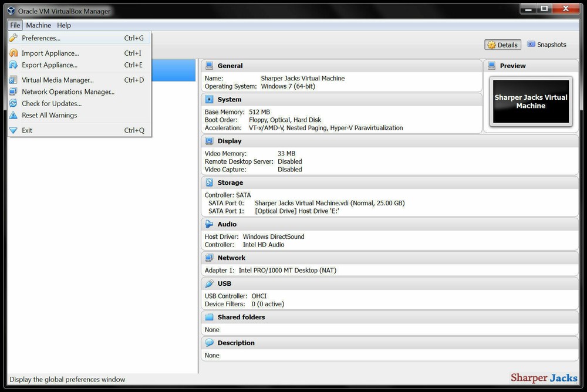Screen dimensions: 587x392
Task: Click the Preferences gear icon
Action: 14,38
